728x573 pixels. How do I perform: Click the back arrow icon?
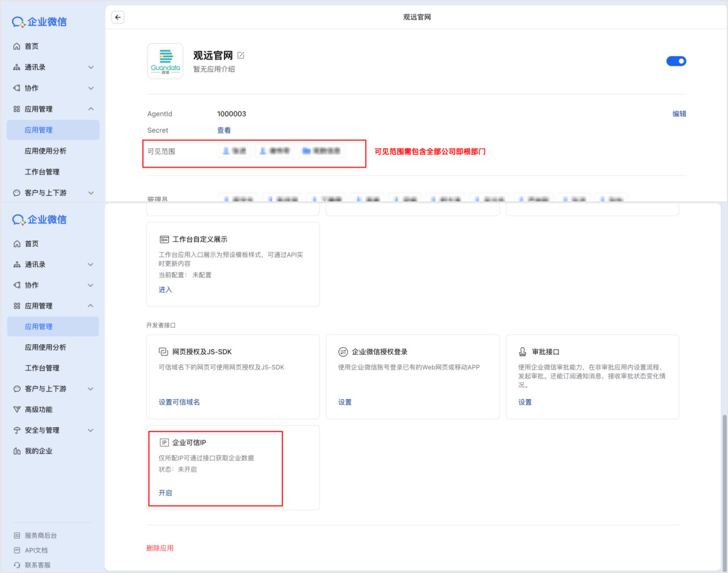click(x=118, y=18)
